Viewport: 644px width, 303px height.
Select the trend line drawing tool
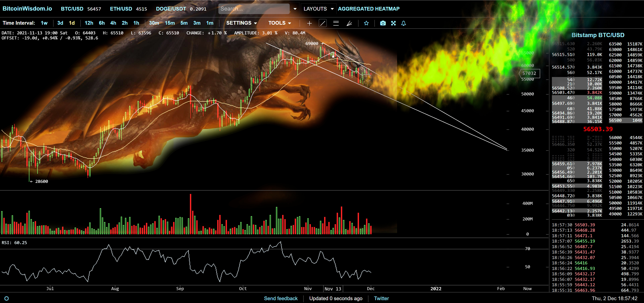click(x=323, y=23)
